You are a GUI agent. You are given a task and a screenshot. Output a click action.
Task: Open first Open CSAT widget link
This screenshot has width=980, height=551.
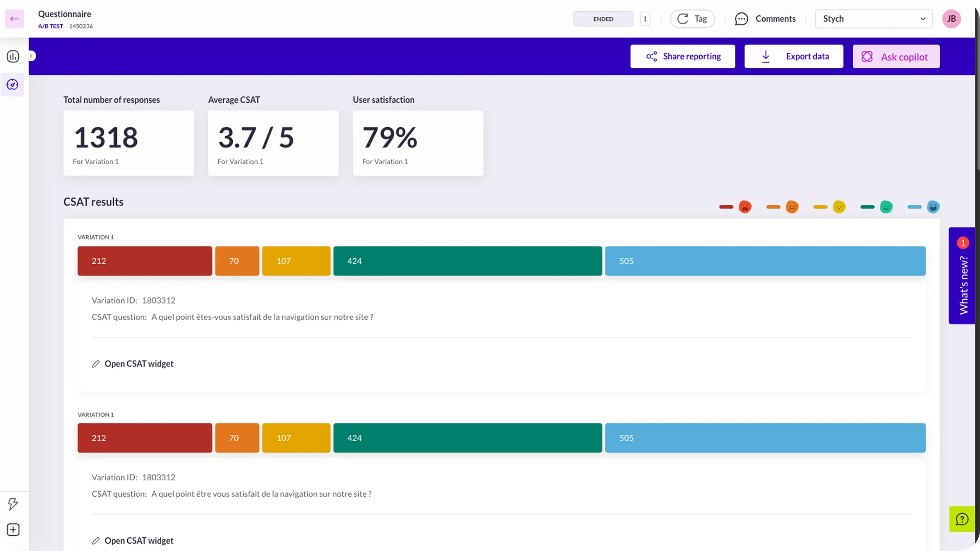pos(133,364)
